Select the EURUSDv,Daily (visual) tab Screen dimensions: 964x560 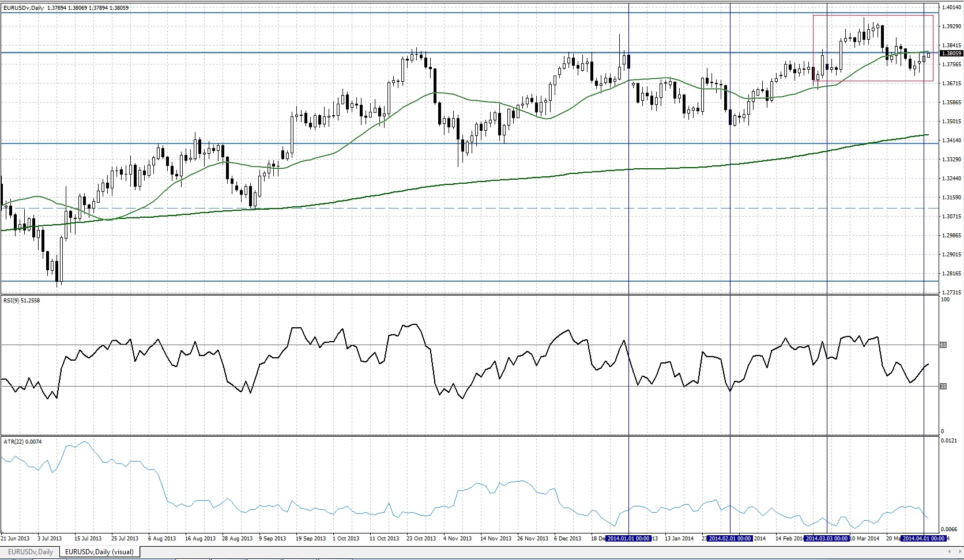click(99, 552)
